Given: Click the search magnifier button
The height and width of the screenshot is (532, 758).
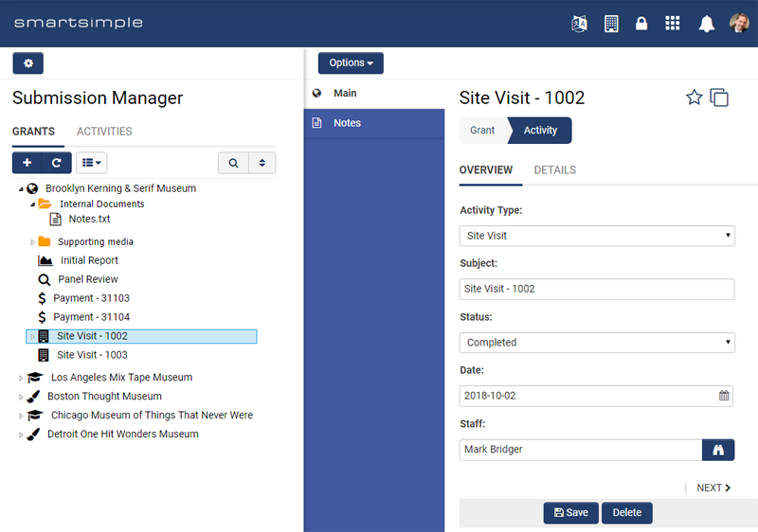Looking at the screenshot, I should point(233,163).
